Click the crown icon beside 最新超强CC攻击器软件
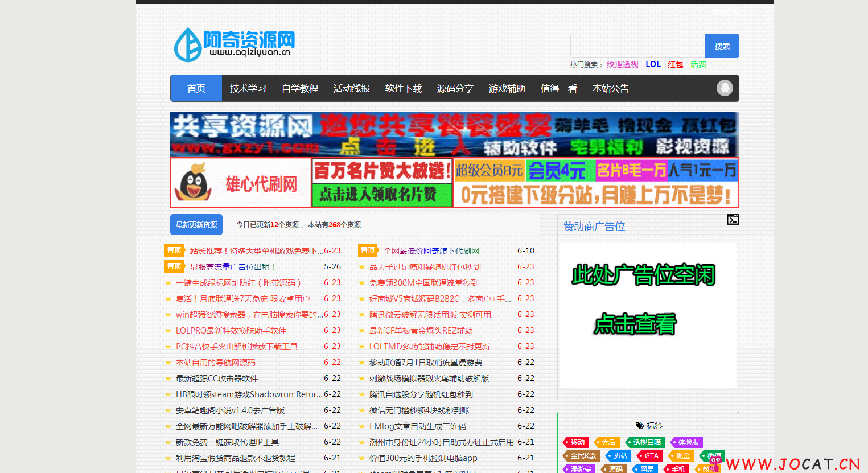This screenshot has width=868, height=473. (168, 379)
